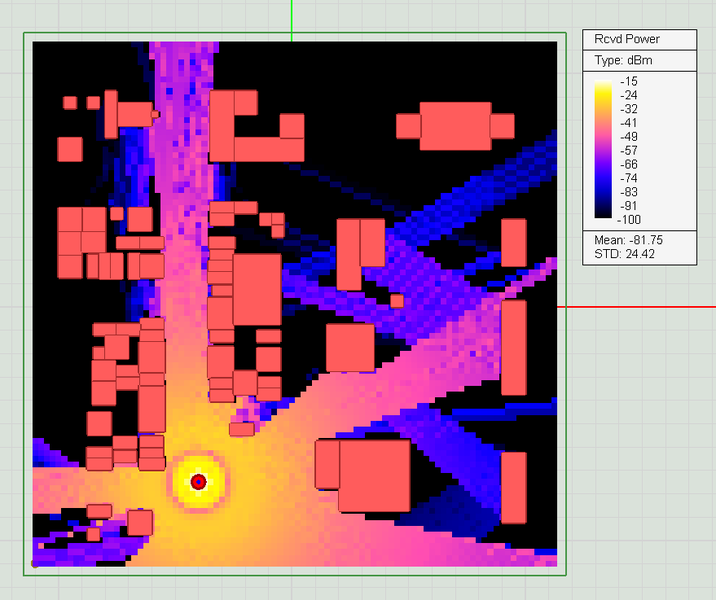The width and height of the screenshot is (716, 600).
Task: Click the Mean: -81.75 statistic
Action: click(x=628, y=240)
